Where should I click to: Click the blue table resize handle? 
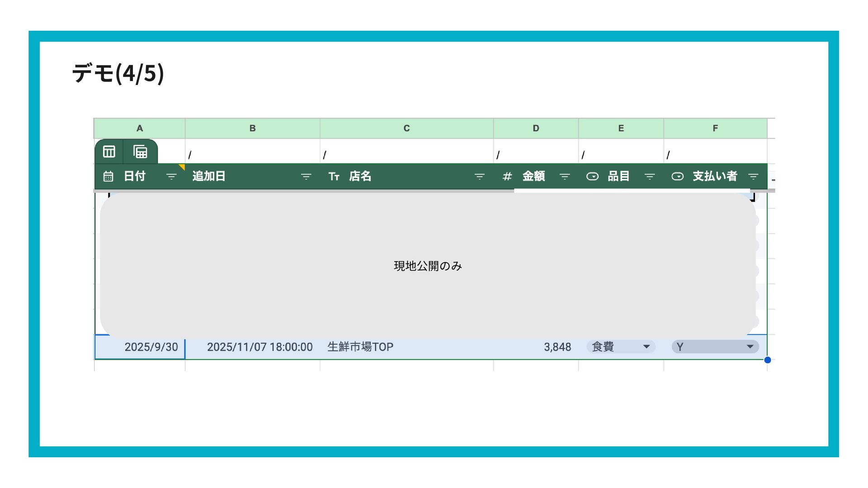pos(767,360)
